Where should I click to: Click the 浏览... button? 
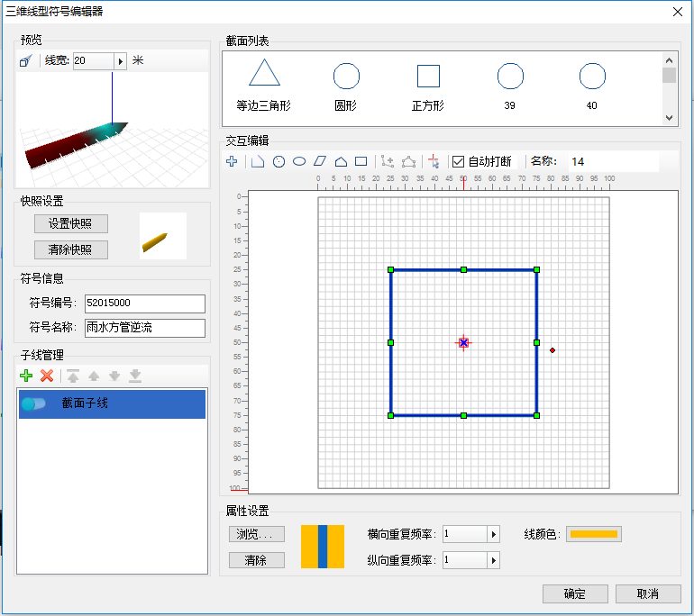click(257, 534)
